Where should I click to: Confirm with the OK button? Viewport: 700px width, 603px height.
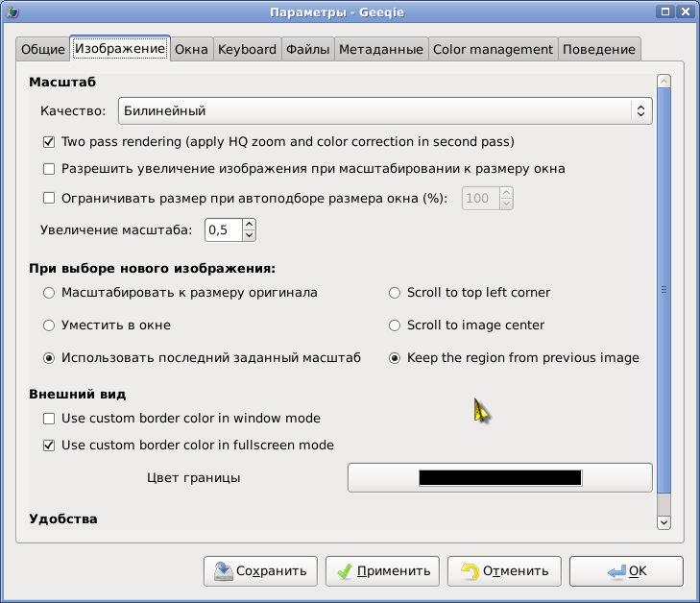(626, 571)
